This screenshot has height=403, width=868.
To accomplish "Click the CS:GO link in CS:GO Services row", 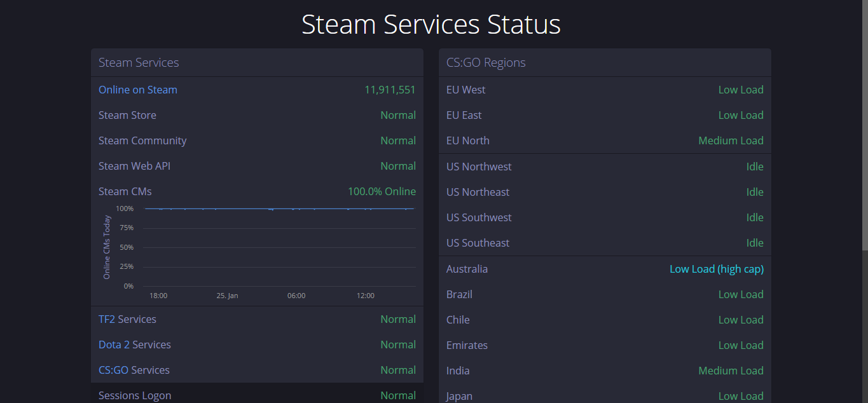I will (114, 370).
